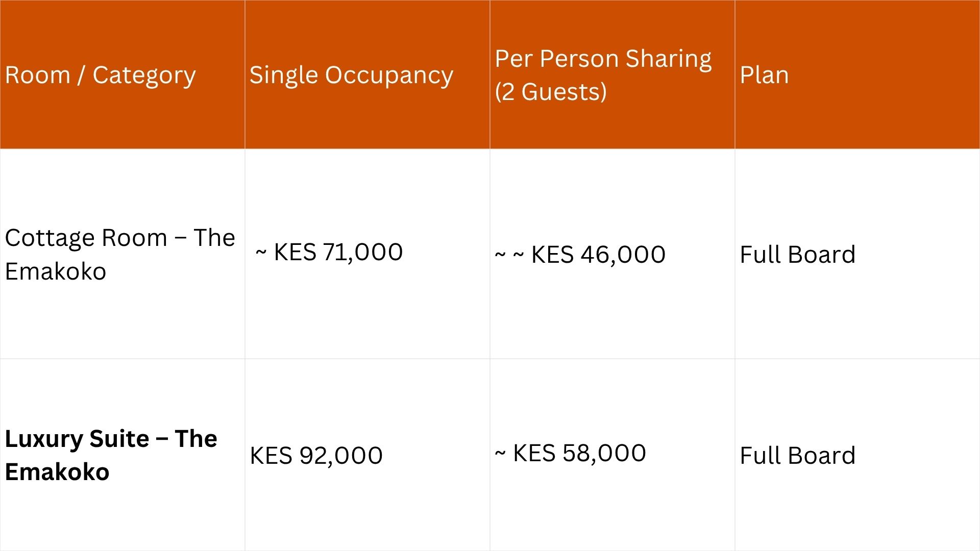Screen dimensions: 980x551
Task: Click the KES 92,000 price
Action: tap(316, 455)
